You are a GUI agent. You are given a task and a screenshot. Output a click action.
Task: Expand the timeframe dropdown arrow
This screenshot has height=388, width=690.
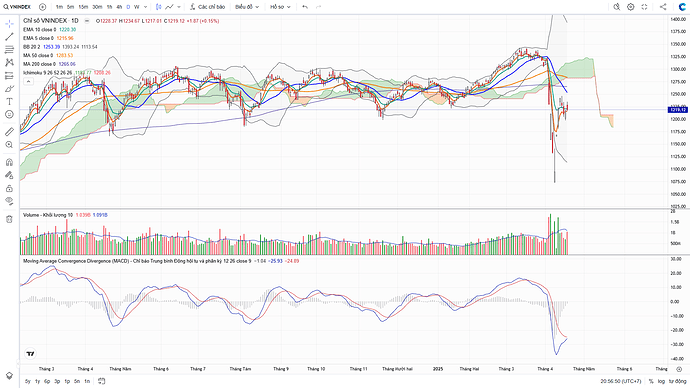[146, 7]
